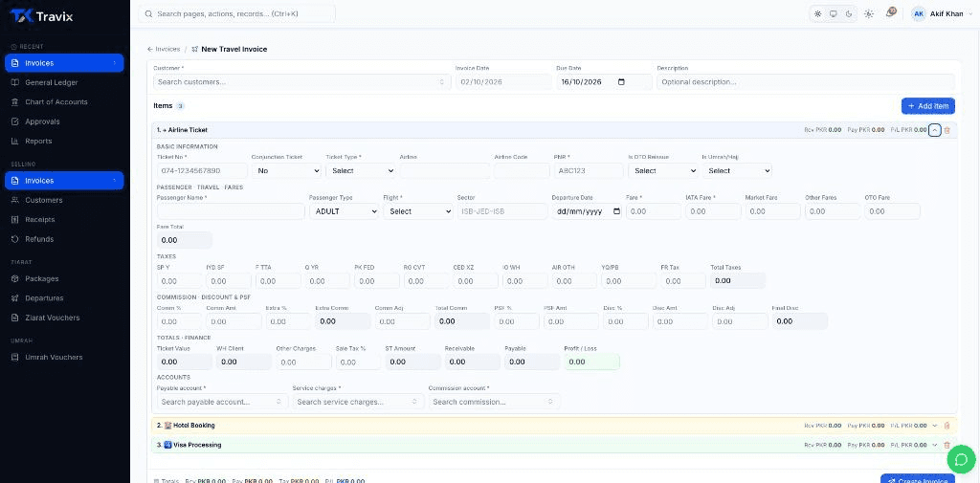980x483 pixels.
Task: Delete the Hotel Booking item
Action: pos(947,426)
